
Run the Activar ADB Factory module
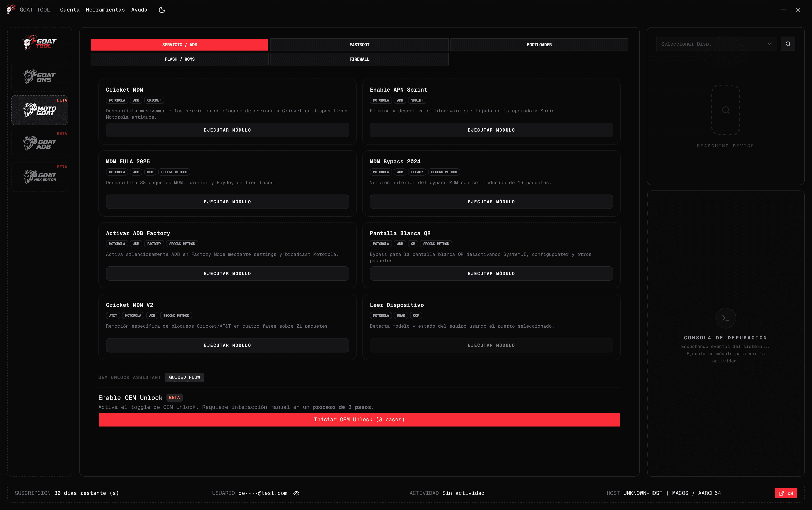[x=227, y=274]
